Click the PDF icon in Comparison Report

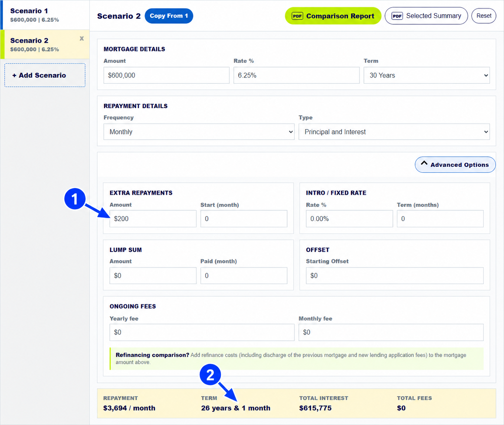pyautogui.click(x=297, y=16)
